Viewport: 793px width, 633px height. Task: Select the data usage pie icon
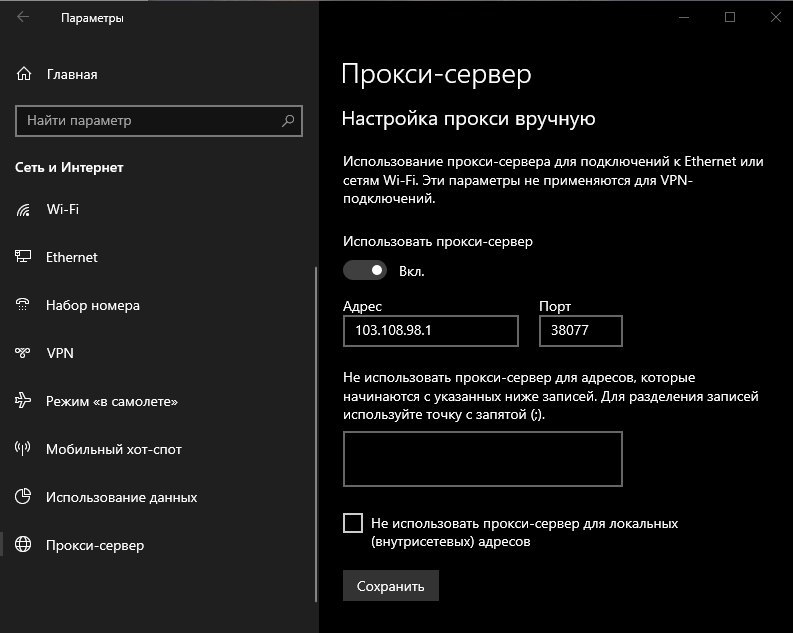[23, 497]
